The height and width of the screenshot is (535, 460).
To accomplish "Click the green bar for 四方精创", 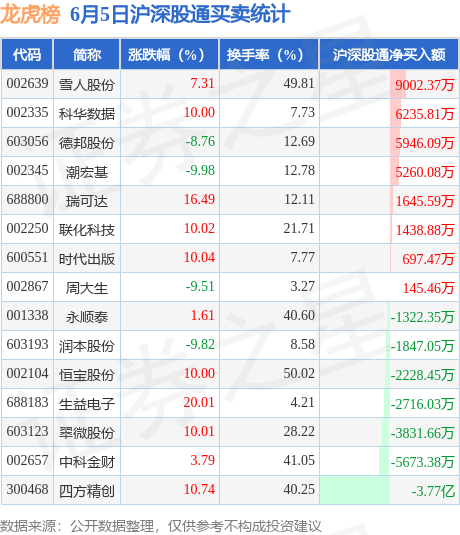I will (355, 490).
